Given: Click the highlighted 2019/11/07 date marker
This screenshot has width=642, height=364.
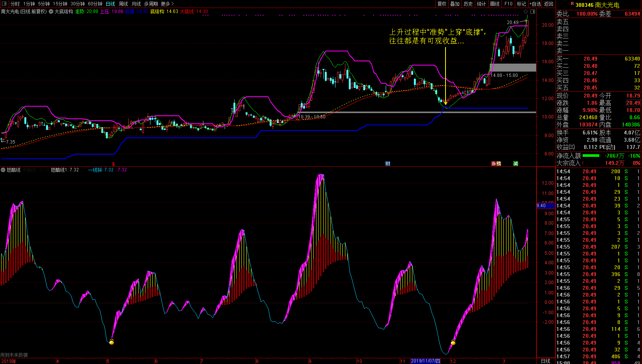Looking at the screenshot, I should coord(425,361).
